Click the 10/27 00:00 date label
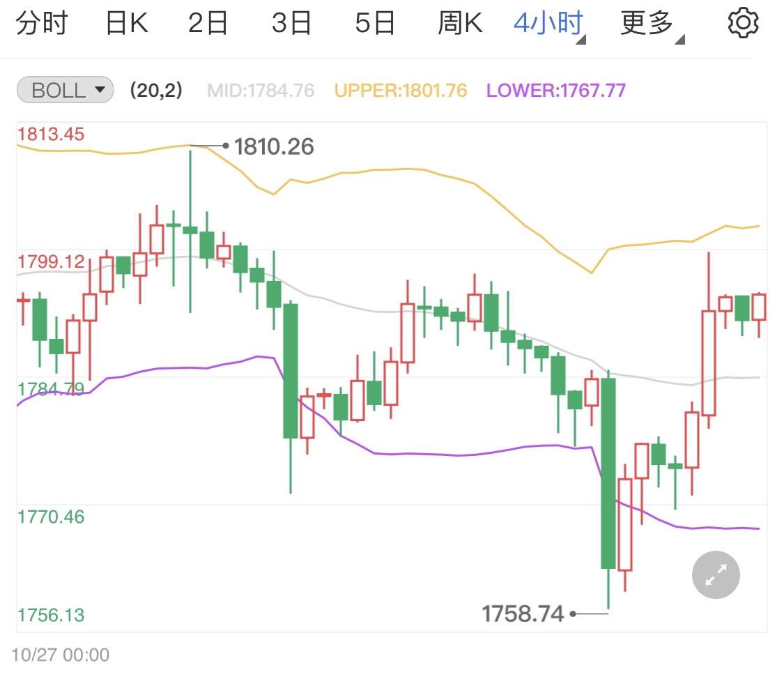 (61, 655)
